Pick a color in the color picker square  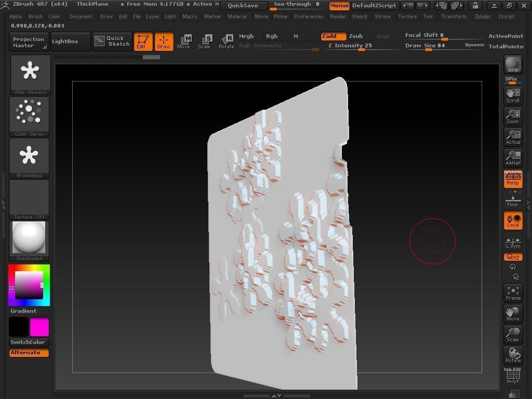29,285
